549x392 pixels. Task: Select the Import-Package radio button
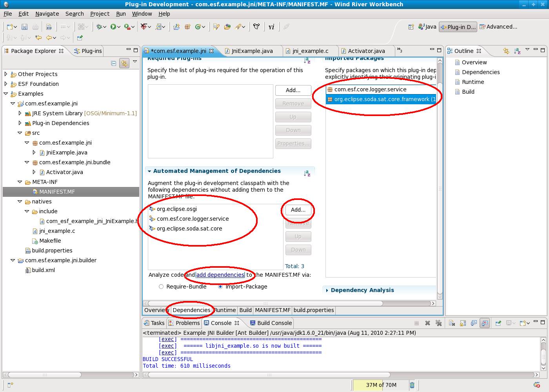[220, 287]
